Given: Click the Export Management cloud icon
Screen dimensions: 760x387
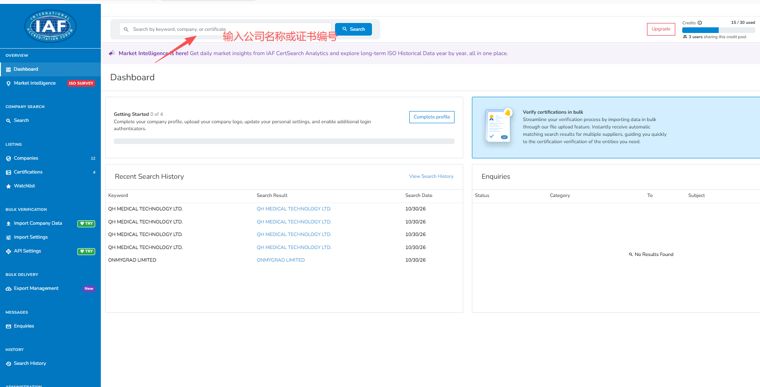Looking at the screenshot, I should pos(8,289).
